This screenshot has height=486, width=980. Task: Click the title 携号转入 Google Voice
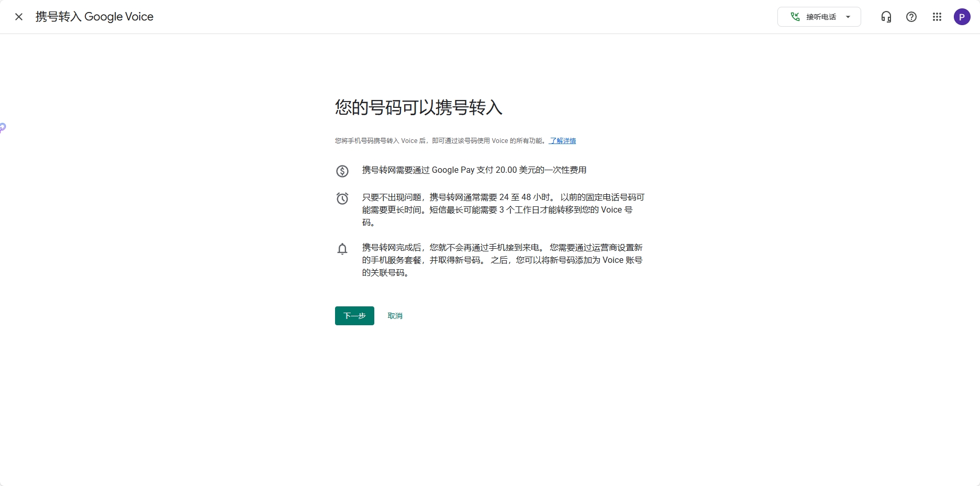point(94,17)
